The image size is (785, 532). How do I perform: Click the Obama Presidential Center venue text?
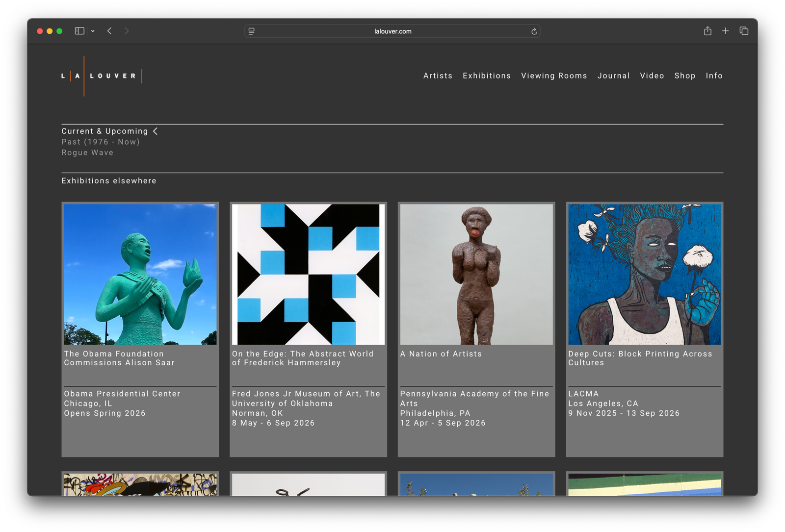point(122,394)
